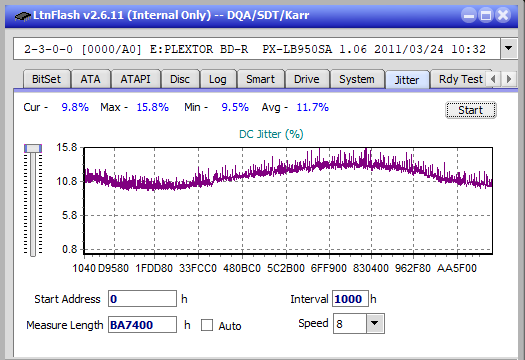Click the Cur value 9.8%
Screen dimensions: 525x360
coord(75,107)
